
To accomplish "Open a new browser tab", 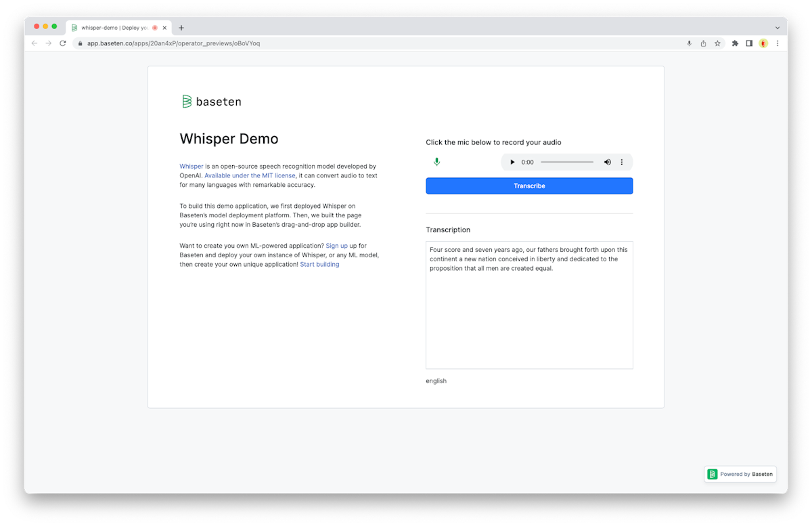I will tap(181, 28).
